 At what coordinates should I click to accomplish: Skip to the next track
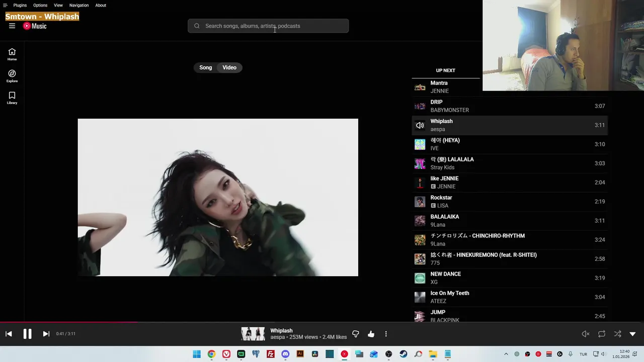click(x=46, y=334)
